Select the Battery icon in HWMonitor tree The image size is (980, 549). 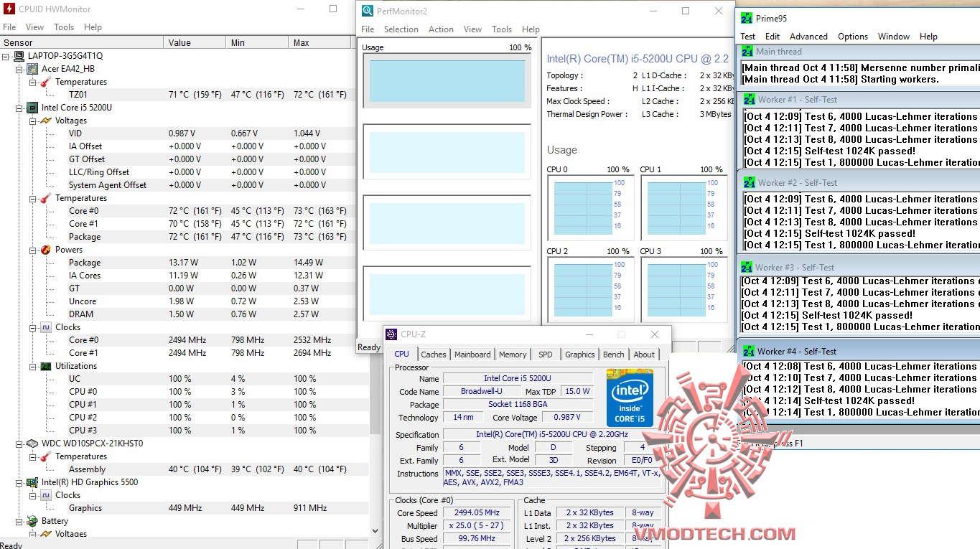tap(32, 521)
